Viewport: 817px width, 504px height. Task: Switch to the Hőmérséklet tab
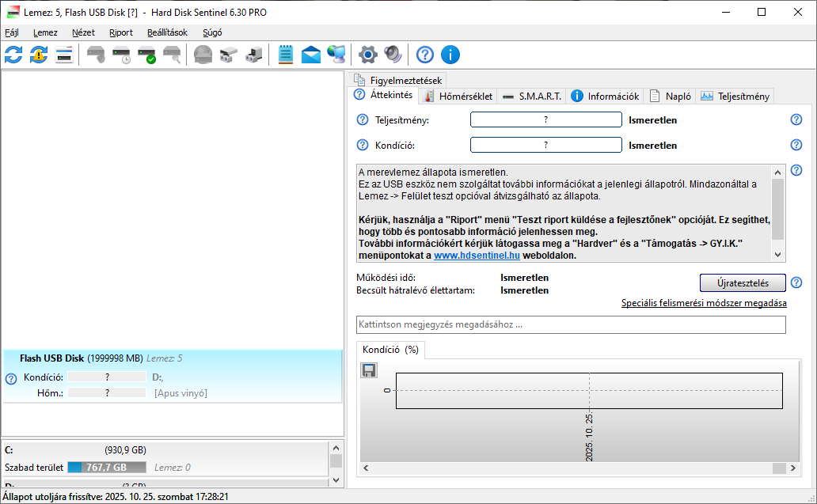pyautogui.click(x=458, y=97)
